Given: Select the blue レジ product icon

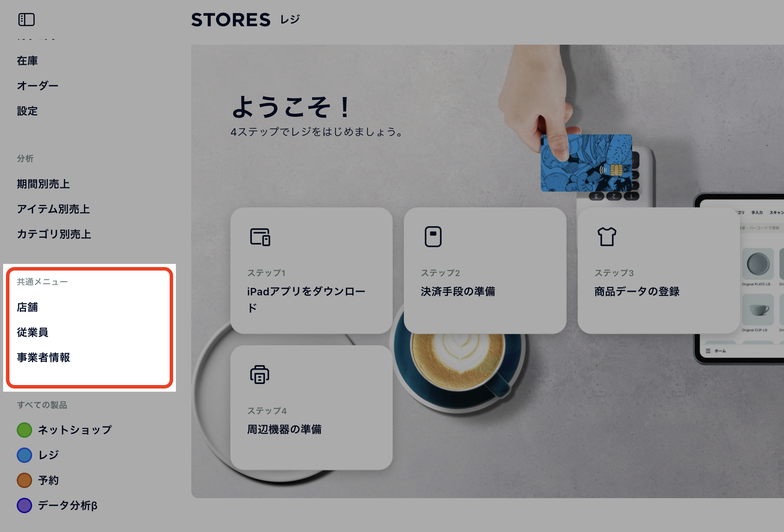Looking at the screenshot, I should (x=24, y=455).
